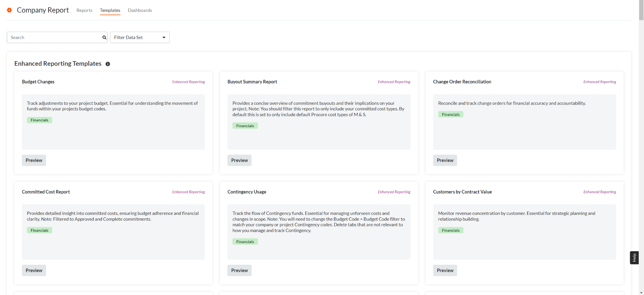Preview the Committed Cost Report
The image size is (644, 295).
34,270
